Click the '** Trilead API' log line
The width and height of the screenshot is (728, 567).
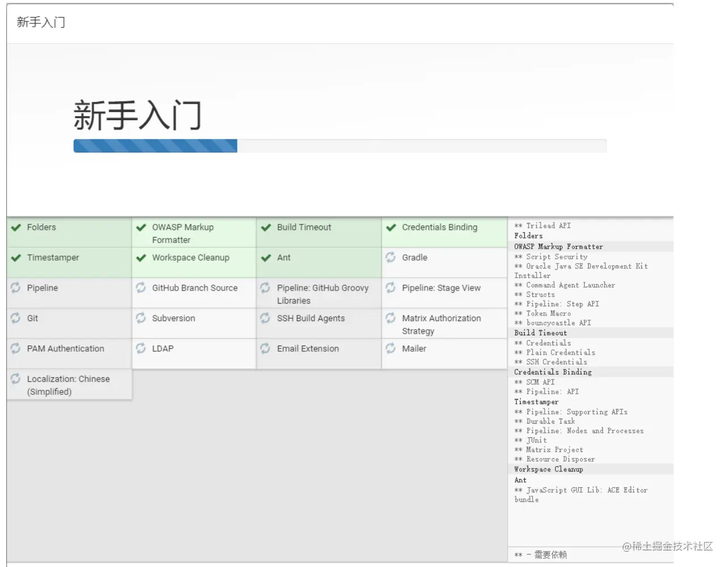click(x=542, y=225)
